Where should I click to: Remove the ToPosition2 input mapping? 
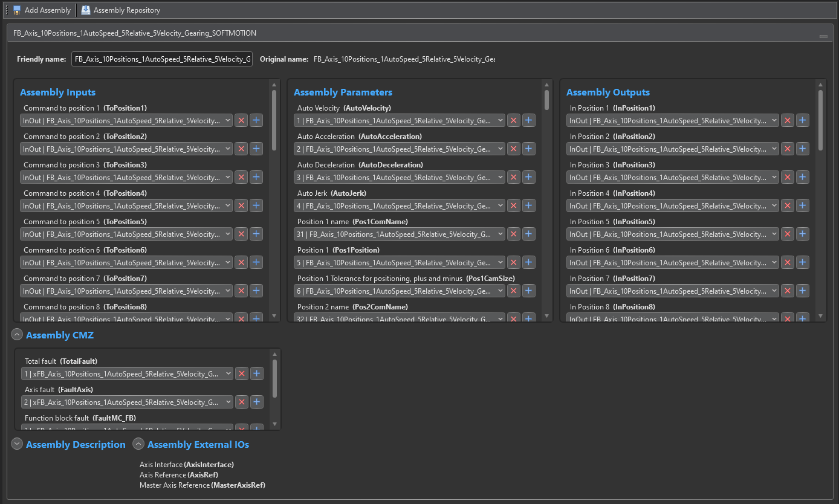click(241, 149)
